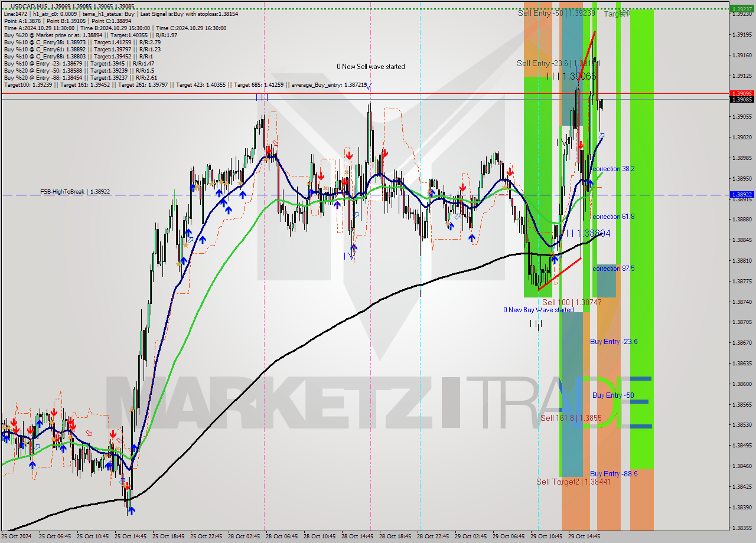Screen dimensions: 756x543
Task: Click the 'Buy %10 @ Entry -23' row
Action: (79, 63)
